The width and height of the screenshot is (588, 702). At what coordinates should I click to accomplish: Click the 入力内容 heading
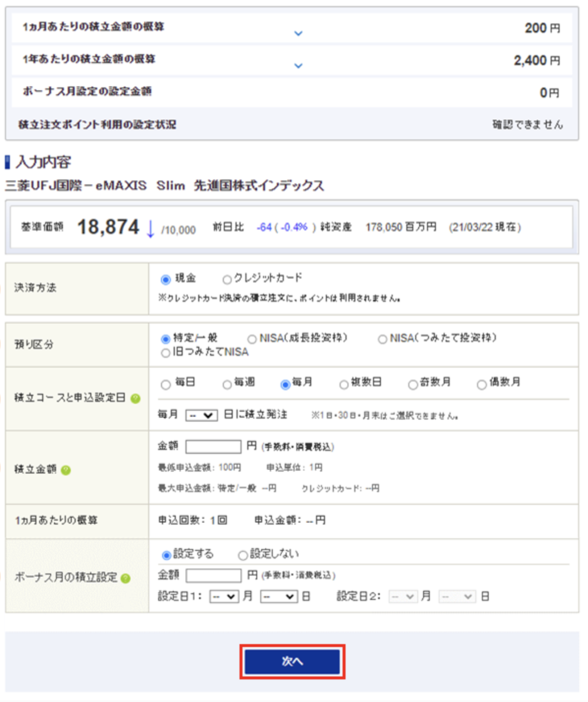click(43, 162)
